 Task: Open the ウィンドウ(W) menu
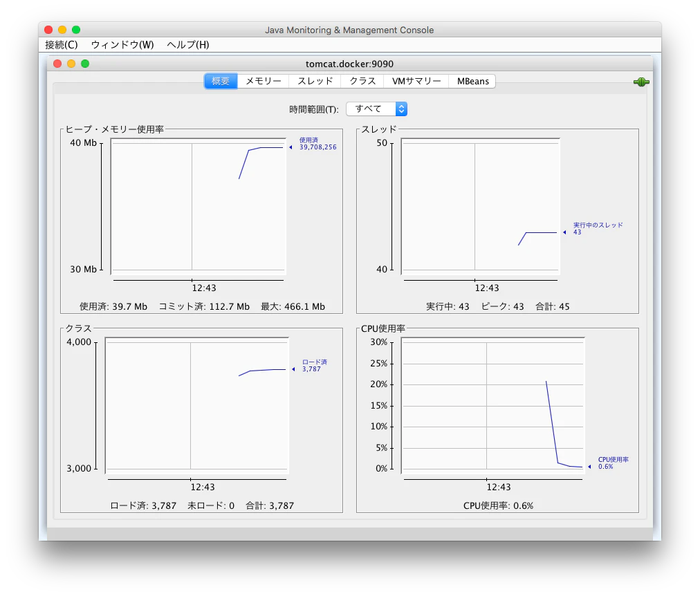pos(122,45)
